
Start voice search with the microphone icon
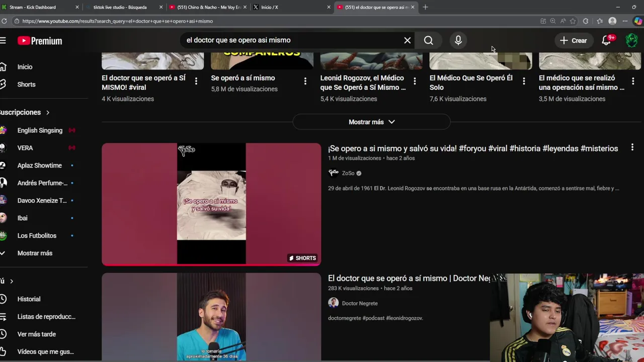pos(458,40)
